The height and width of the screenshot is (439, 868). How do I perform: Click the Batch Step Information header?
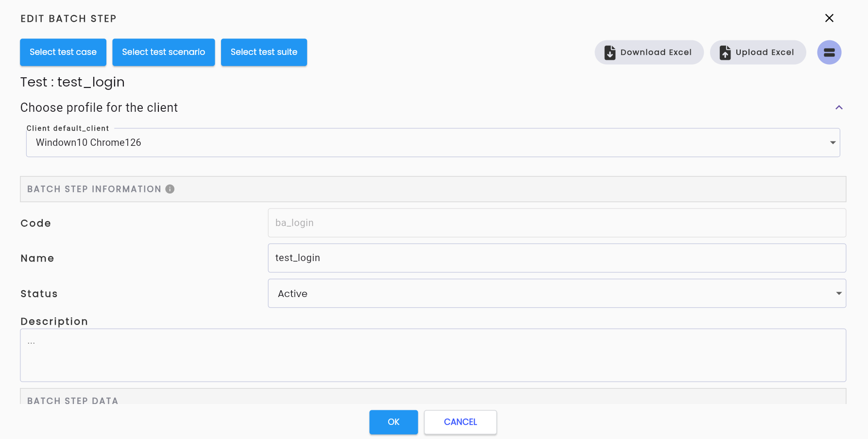point(433,189)
